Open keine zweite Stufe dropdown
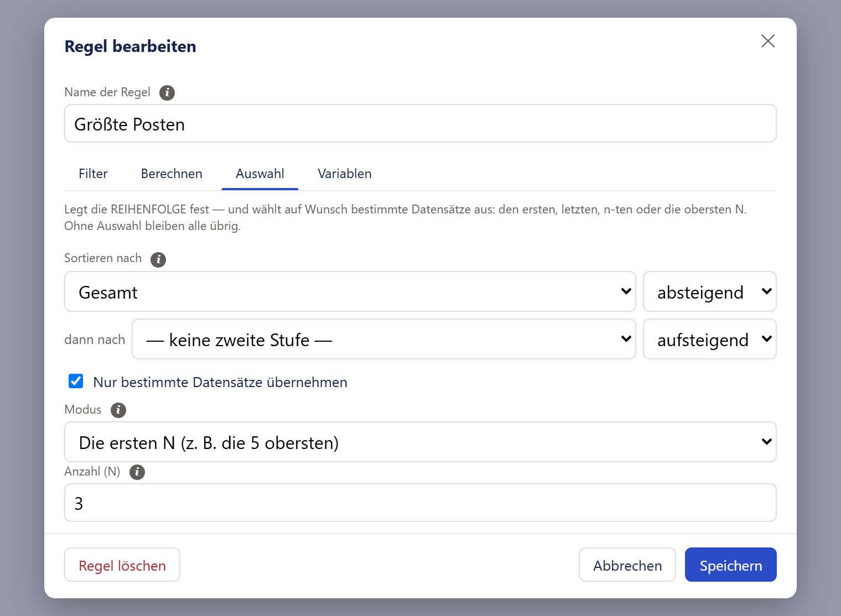 click(x=384, y=339)
